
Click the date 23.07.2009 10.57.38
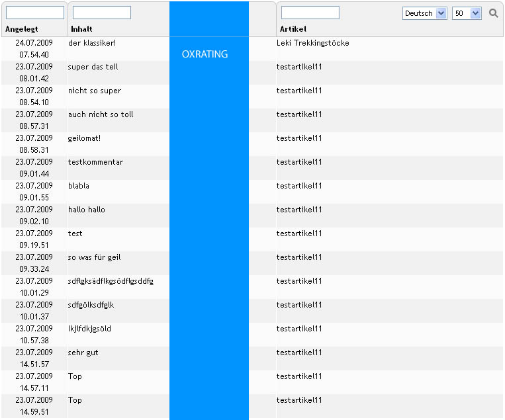tap(34, 335)
